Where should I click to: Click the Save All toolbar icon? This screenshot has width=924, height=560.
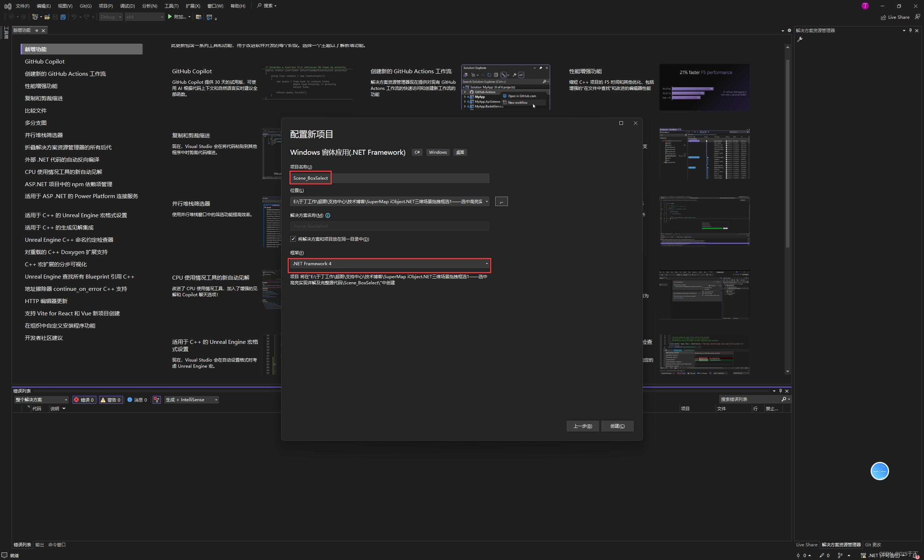63,17
